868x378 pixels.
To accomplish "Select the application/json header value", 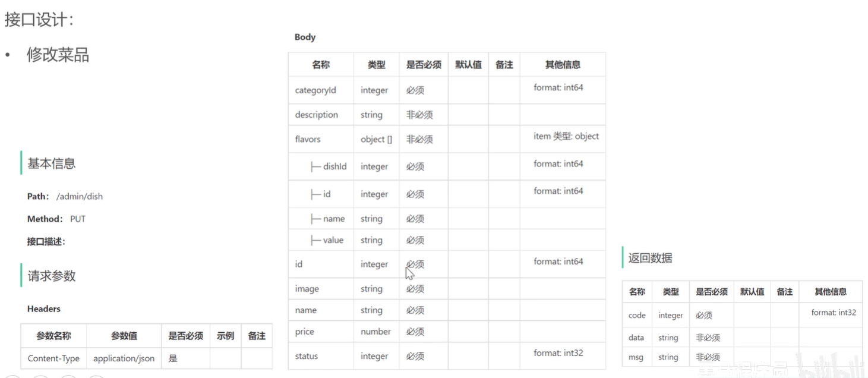I will pyautogui.click(x=124, y=358).
